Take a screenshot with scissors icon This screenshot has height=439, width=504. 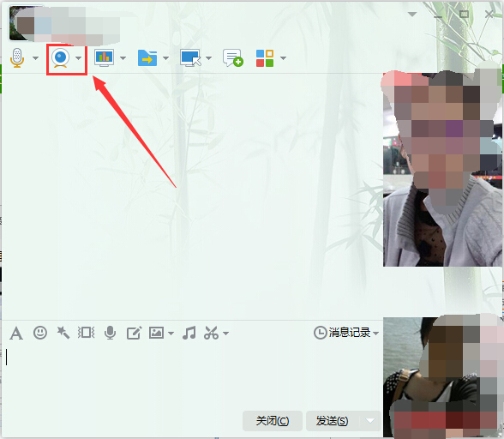click(x=211, y=333)
